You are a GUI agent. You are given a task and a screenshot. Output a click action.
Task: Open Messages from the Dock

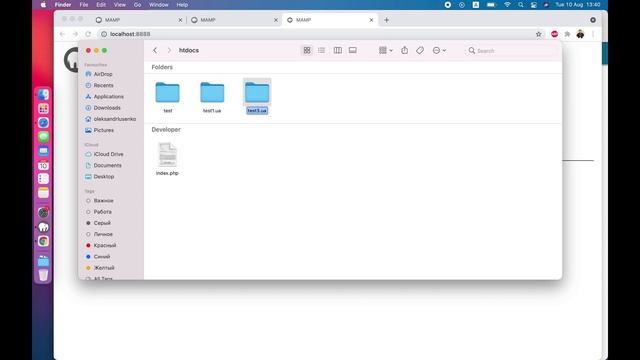[x=43, y=137]
